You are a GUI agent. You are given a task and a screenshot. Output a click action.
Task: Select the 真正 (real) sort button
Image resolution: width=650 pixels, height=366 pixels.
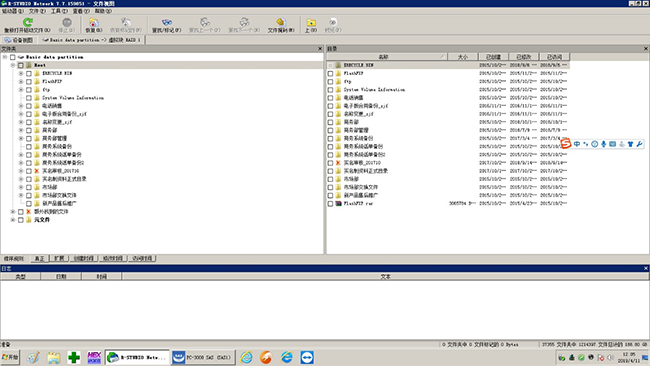click(40, 258)
